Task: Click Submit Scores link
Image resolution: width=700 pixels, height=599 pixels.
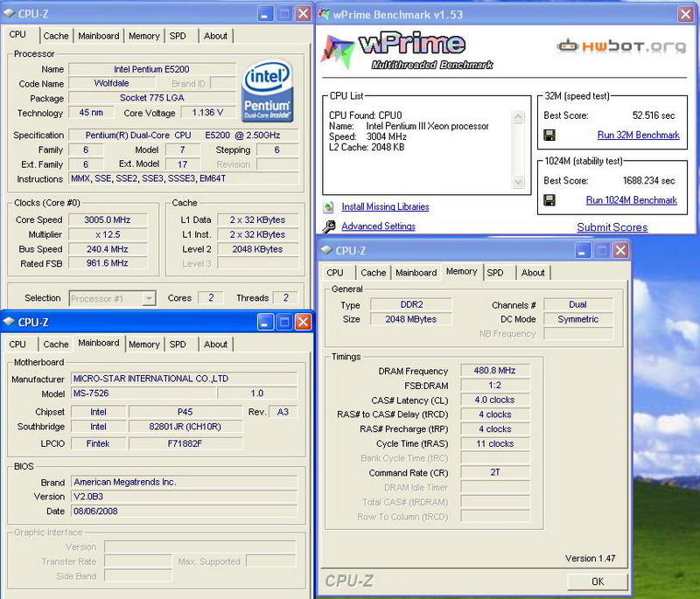Action: coord(612,227)
